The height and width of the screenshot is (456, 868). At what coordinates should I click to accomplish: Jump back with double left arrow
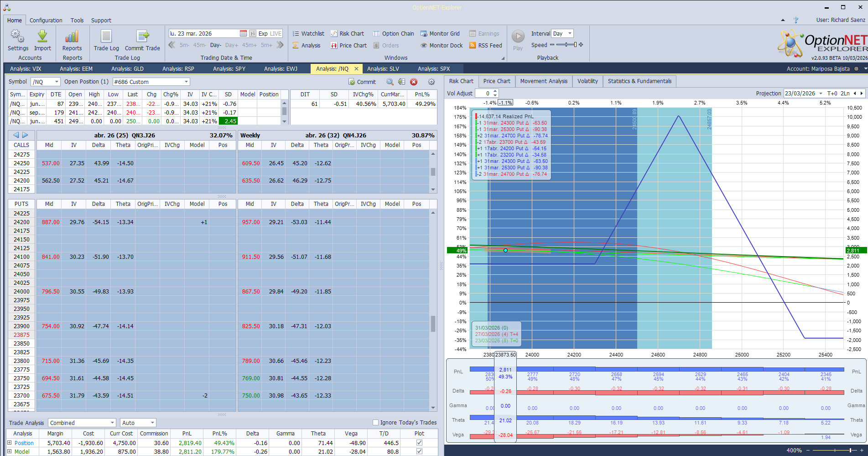pos(172,45)
